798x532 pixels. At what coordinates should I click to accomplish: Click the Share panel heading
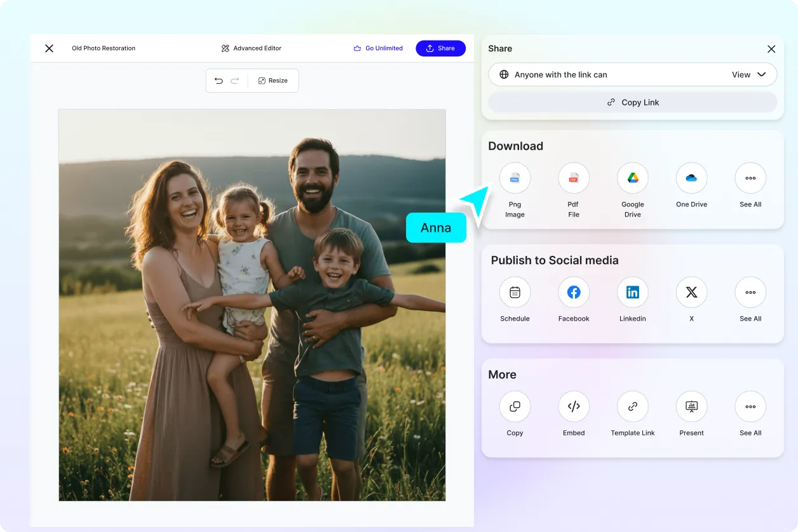(500, 48)
